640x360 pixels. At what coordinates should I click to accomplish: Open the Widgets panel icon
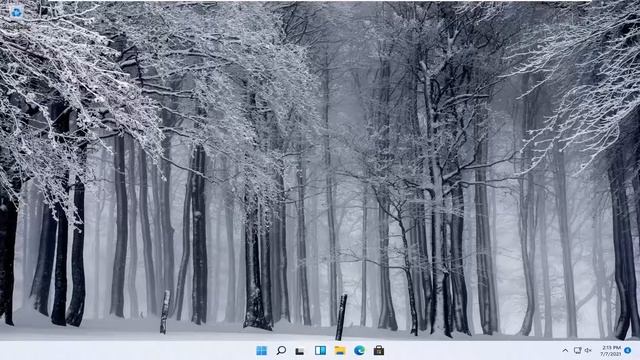320,350
